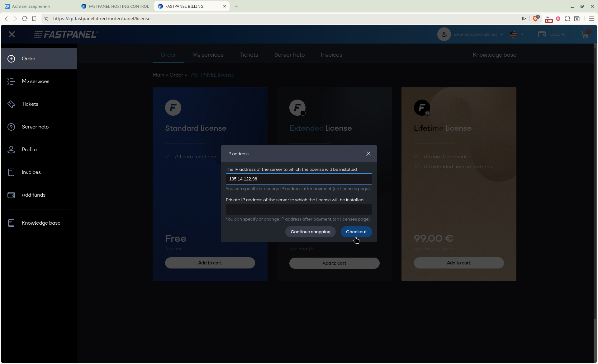Expand the account email dropdown

[x=478, y=34]
